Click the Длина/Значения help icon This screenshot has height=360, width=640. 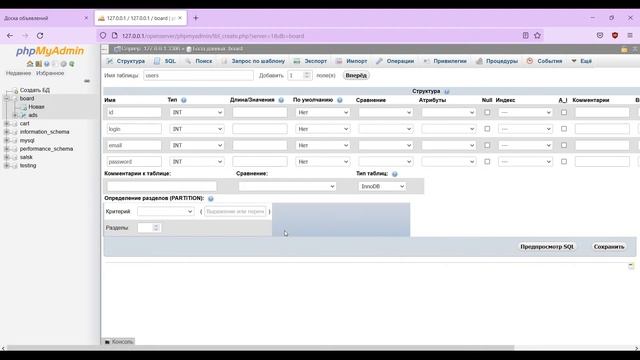point(281,100)
